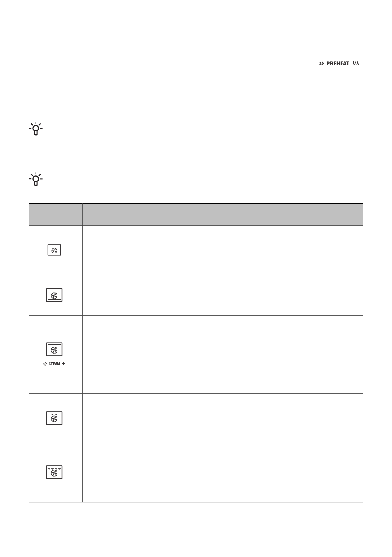Click the fan with full grill and bottom heater icon
Image resolution: width=392 pixels, height=557 pixels.
(55, 472)
